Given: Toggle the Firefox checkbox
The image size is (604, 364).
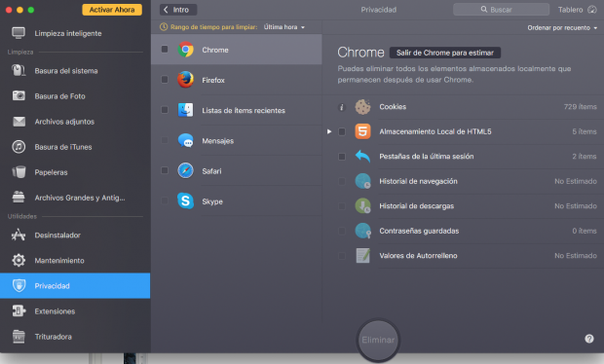Looking at the screenshot, I should click(x=165, y=80).
